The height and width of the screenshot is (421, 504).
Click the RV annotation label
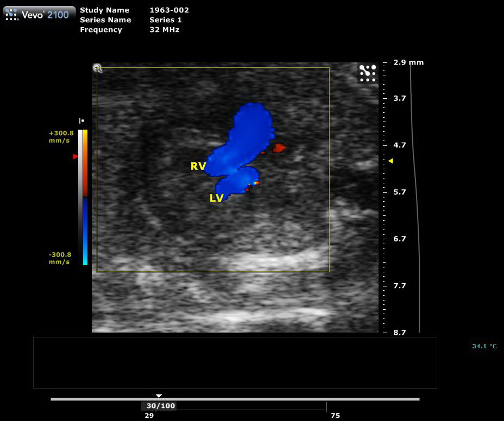click(x=198, y=166)
